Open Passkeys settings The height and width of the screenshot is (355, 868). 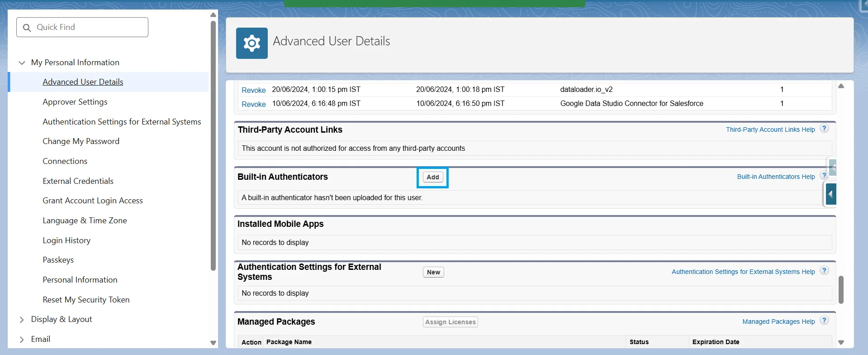point(58,260)
